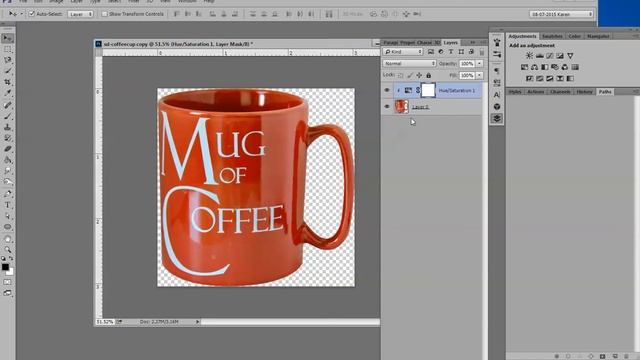Toggle lock position
640x360 pixels.
(419, 76)
